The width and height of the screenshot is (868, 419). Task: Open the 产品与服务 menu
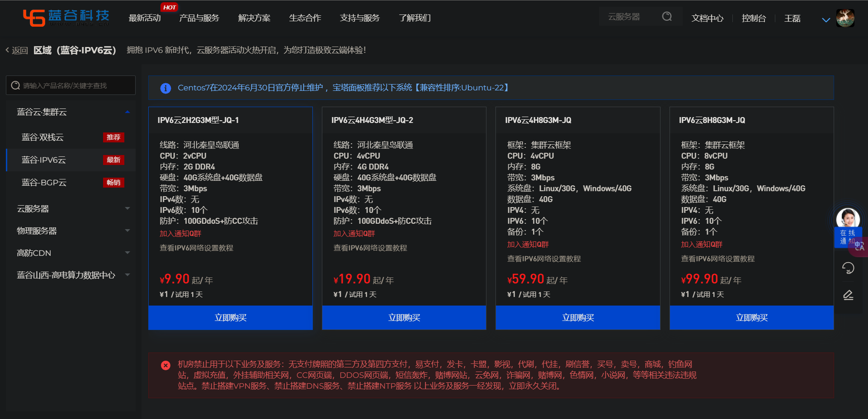point(199,18)
